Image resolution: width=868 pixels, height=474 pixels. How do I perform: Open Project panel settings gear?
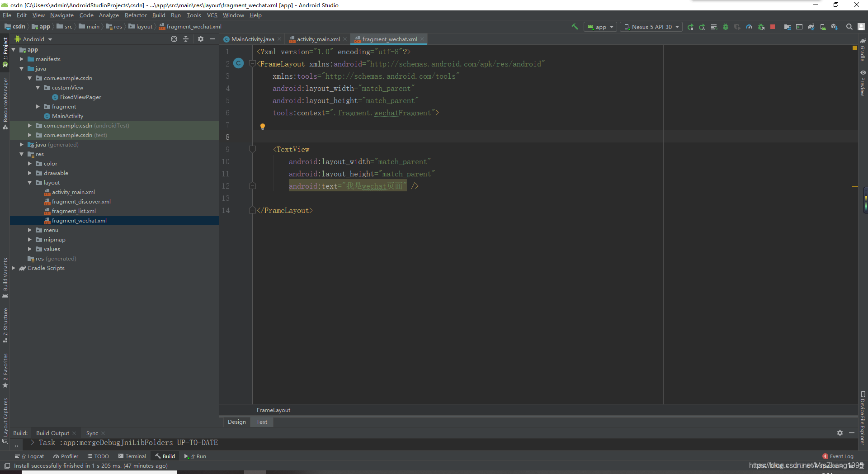[201, 39]
